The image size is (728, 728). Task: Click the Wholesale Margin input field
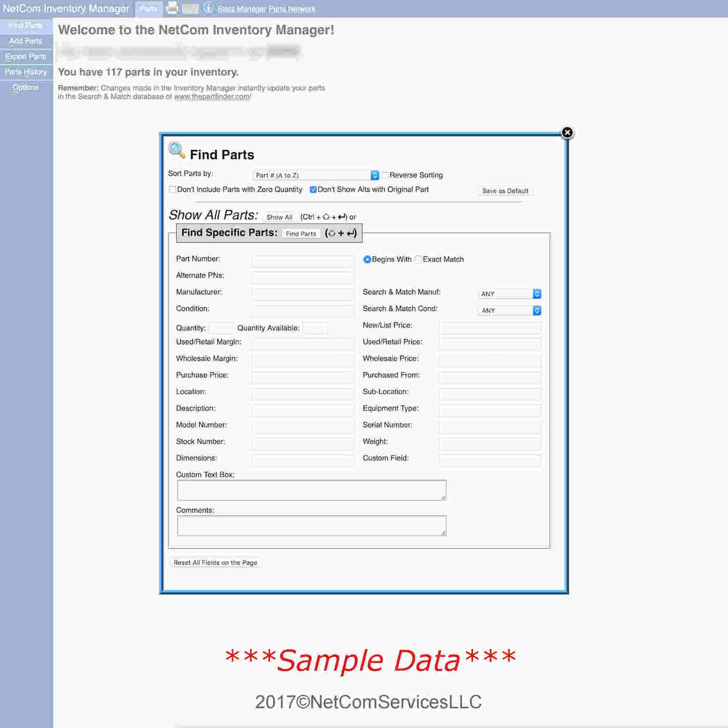(x=303, y=360)
